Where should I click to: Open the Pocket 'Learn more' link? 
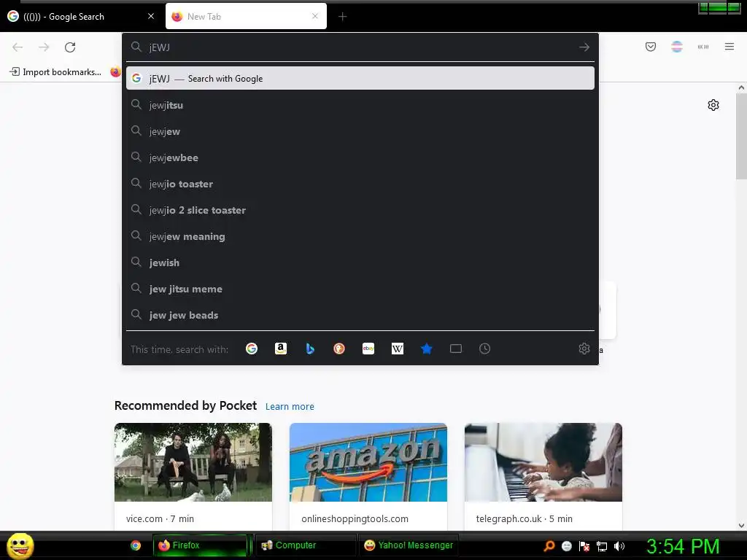[x=290, y=407]
